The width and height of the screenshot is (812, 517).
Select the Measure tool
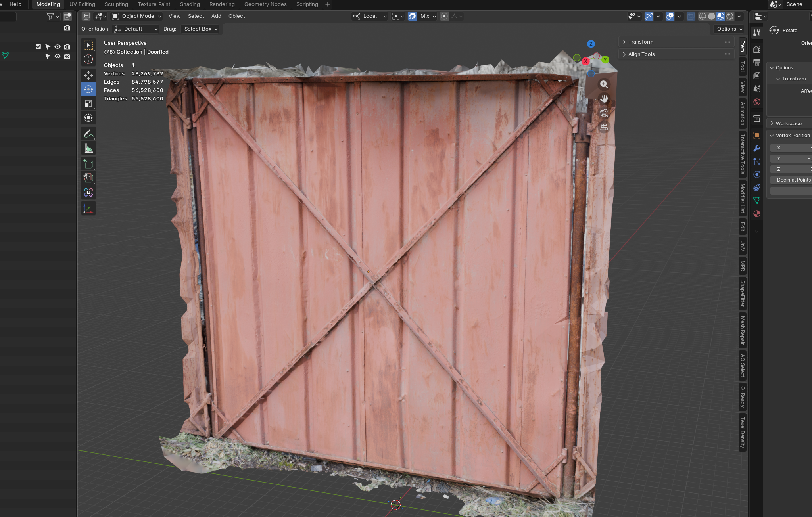[88, 148]
